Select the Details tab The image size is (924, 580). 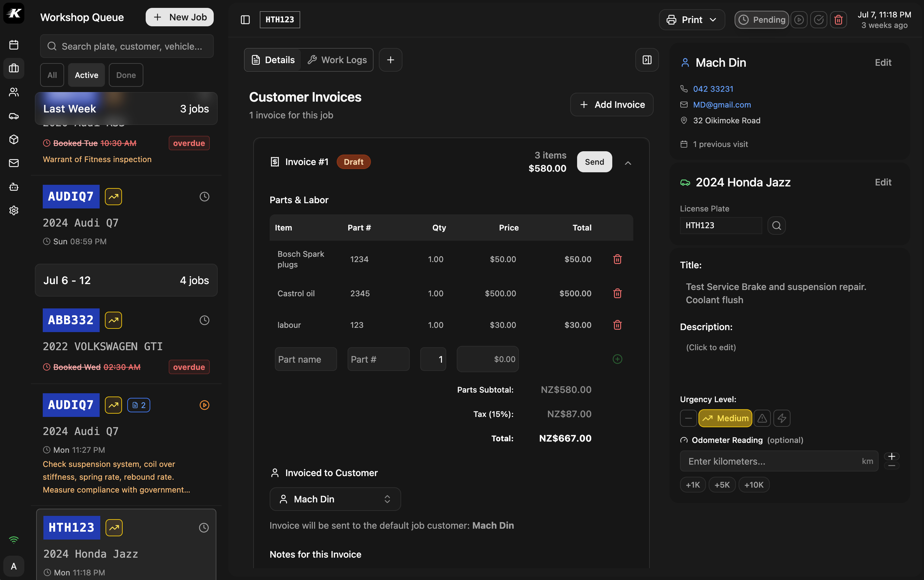tap(273, 60)
